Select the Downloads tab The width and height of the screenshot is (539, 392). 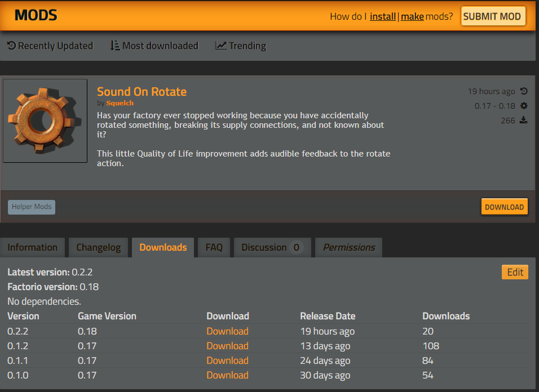click(x=163, y=247)
